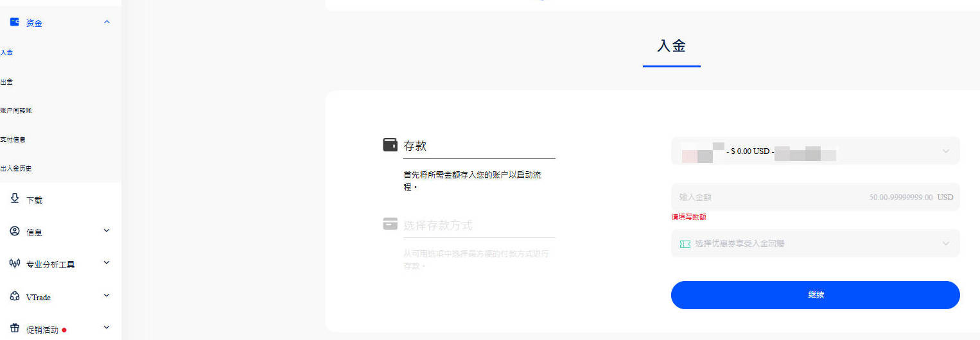Expand the 信息 menu chevron
Screen dimensions: 980x340
pos(107,230)
